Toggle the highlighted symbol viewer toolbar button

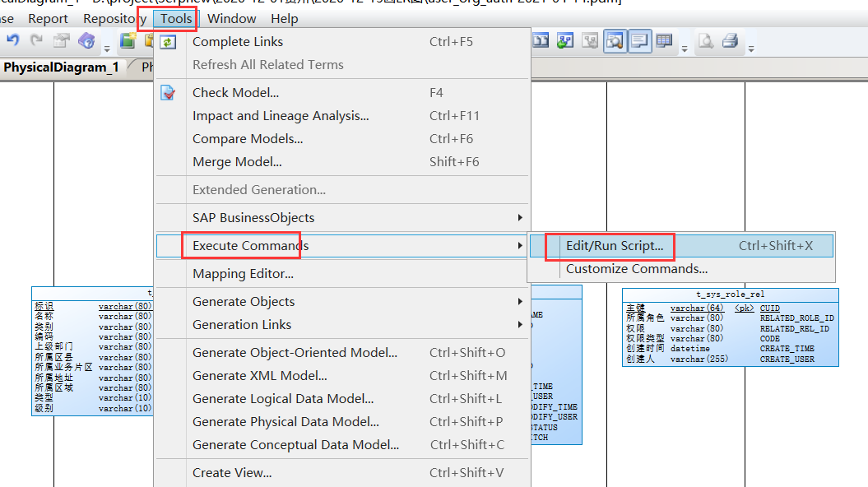[x=613, y=41]
